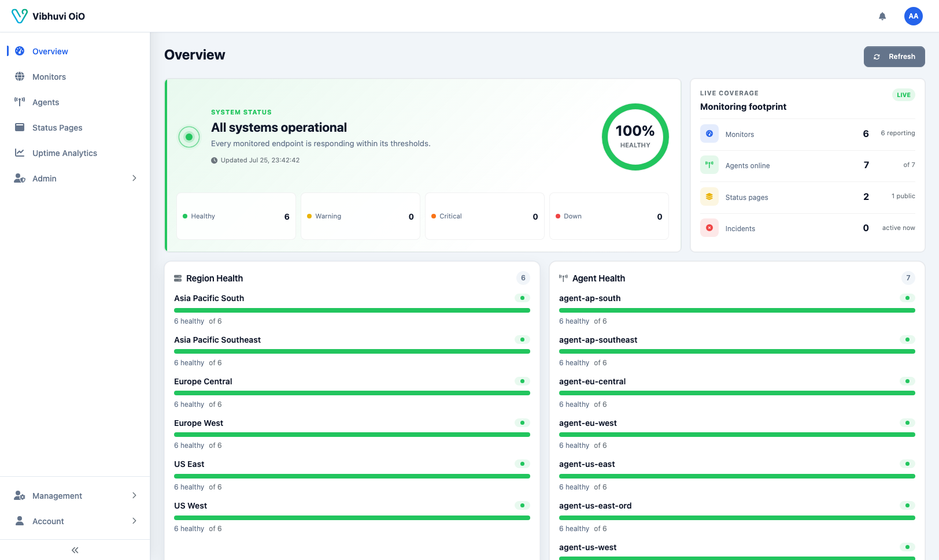Collapse the sidebar with the double-chevron icon

(75, 550)
